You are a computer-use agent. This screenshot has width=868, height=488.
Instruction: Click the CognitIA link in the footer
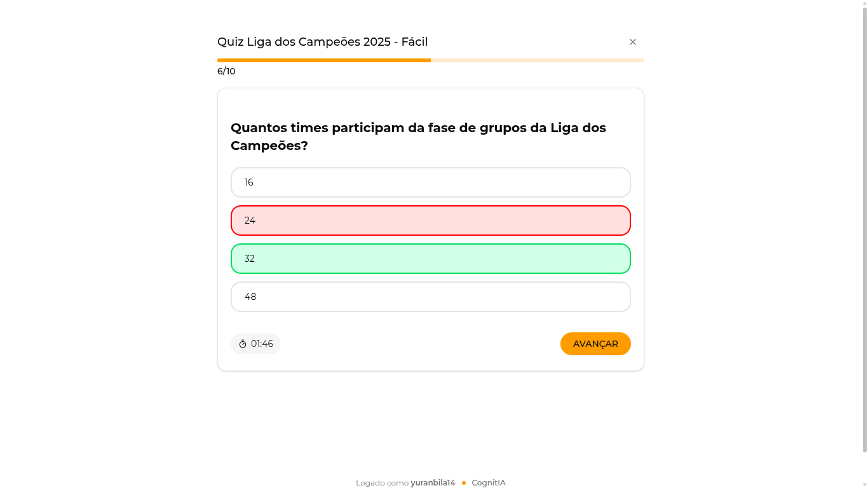[489, 482]
